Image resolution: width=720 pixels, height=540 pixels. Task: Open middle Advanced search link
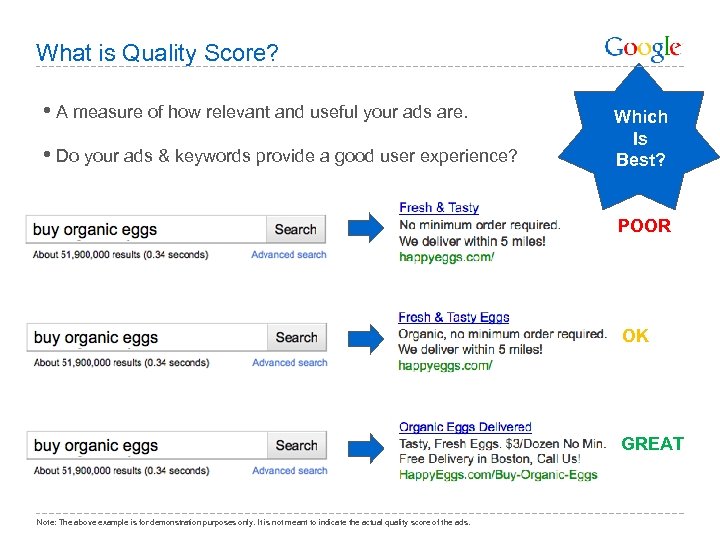coord(289,363)
